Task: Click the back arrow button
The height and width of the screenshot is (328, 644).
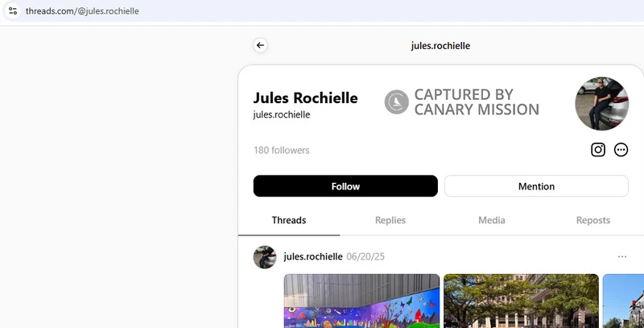Action: (x=260, y=45)
